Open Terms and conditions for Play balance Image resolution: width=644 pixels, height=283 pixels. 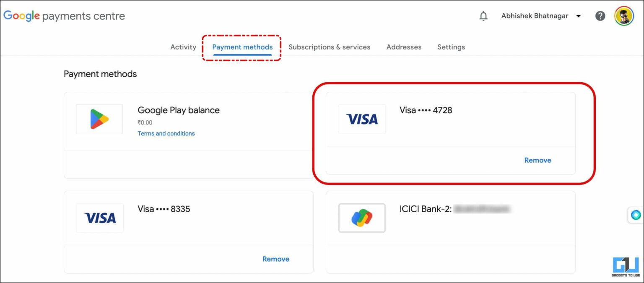pos(166,133)
